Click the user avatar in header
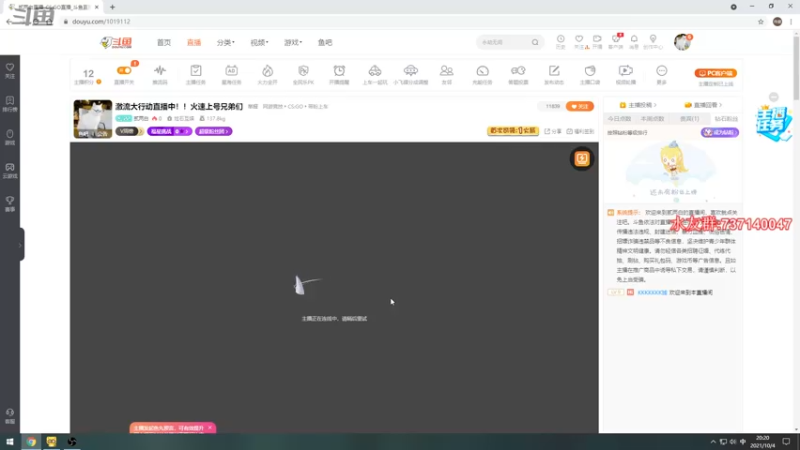800x450 pixels. (682, 42)
